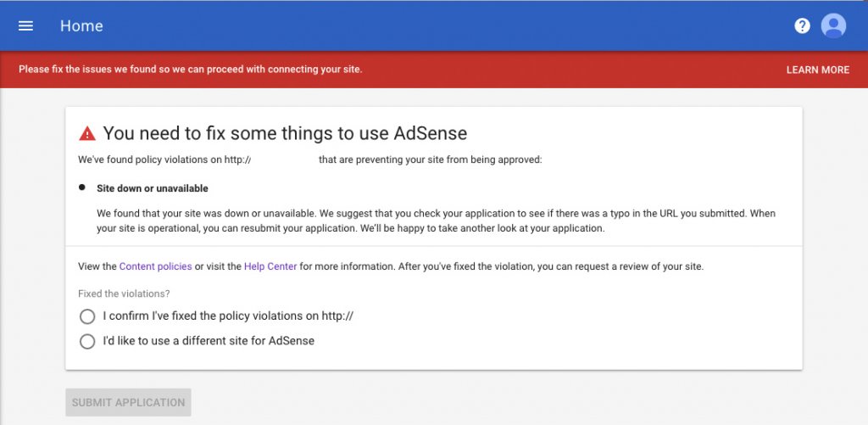Open the hamburger navigation menu
868x425 pixels.
click(x=25, y=25)
